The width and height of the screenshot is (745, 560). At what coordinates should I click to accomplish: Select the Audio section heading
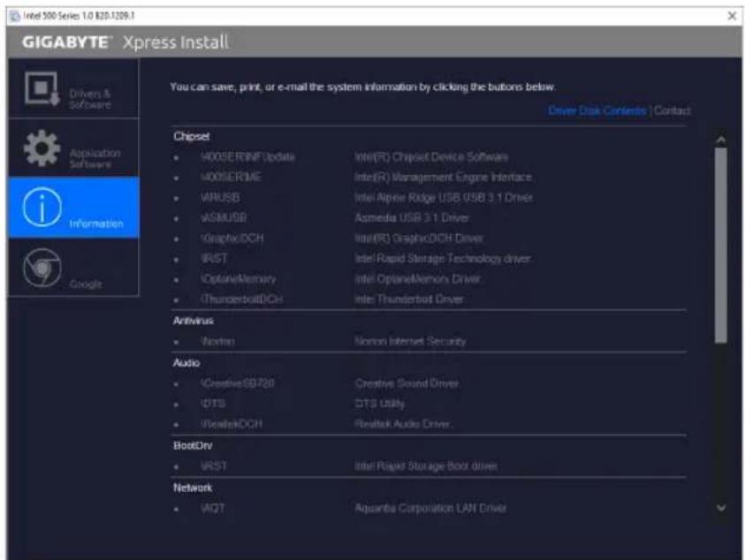(x=186, y=363)
